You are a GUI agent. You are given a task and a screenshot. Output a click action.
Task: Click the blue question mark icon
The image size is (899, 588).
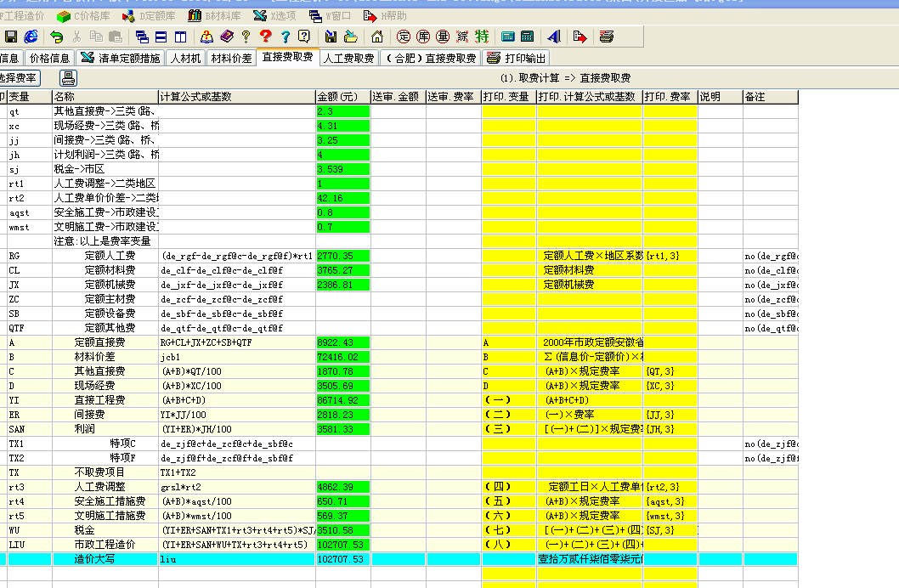[285, 37]
